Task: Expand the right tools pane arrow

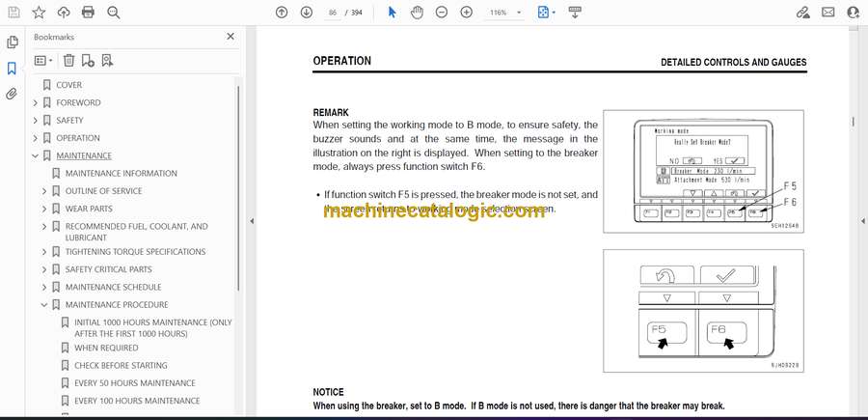Action: point(862,221)
